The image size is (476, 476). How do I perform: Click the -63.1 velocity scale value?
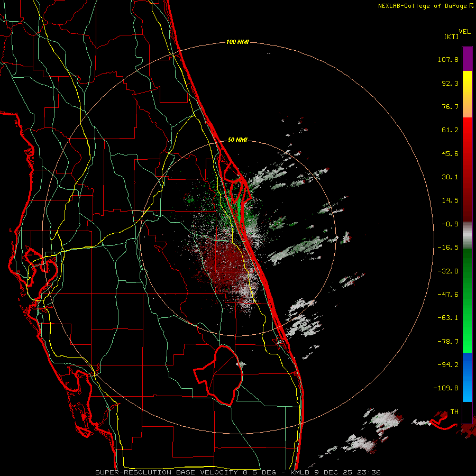tap(448, 318)
